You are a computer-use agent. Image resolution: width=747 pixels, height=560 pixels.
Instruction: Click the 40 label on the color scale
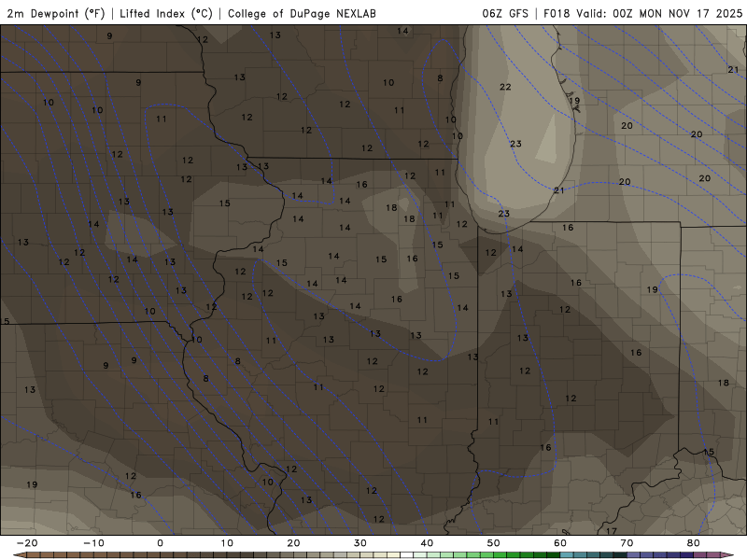click(427, 543)
